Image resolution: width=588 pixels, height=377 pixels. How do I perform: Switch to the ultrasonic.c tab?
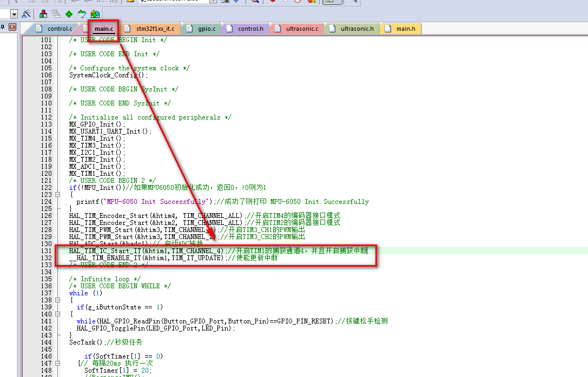[296, 29]
